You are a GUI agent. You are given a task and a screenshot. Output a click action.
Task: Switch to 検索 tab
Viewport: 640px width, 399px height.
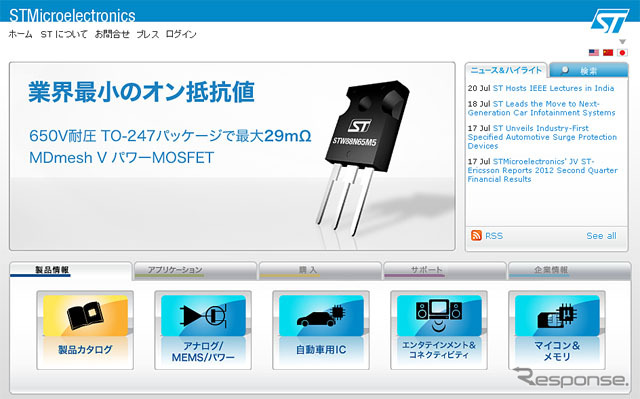pos(589,70)
